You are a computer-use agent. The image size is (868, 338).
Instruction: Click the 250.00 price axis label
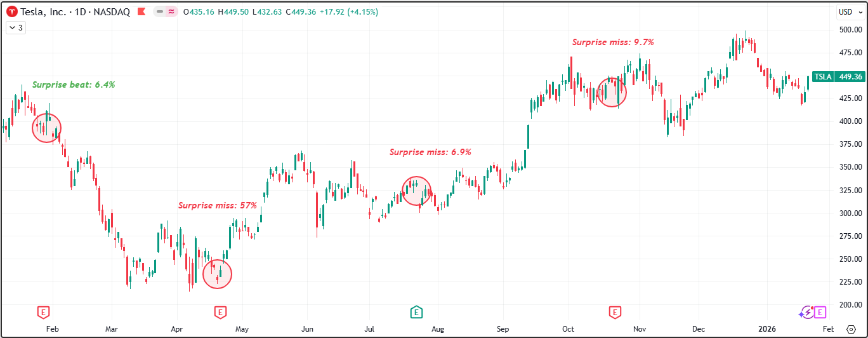point(850,259)
